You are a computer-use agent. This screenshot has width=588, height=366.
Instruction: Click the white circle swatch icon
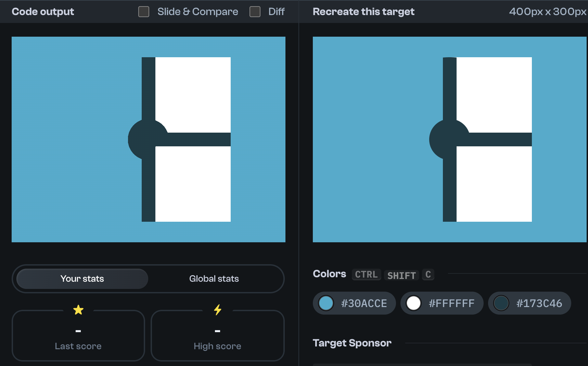click(413, 303)
